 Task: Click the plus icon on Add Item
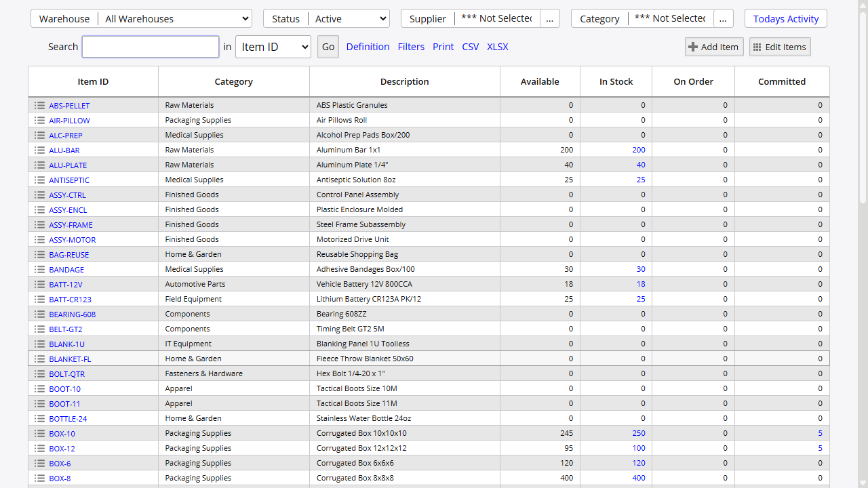point(693,47)
